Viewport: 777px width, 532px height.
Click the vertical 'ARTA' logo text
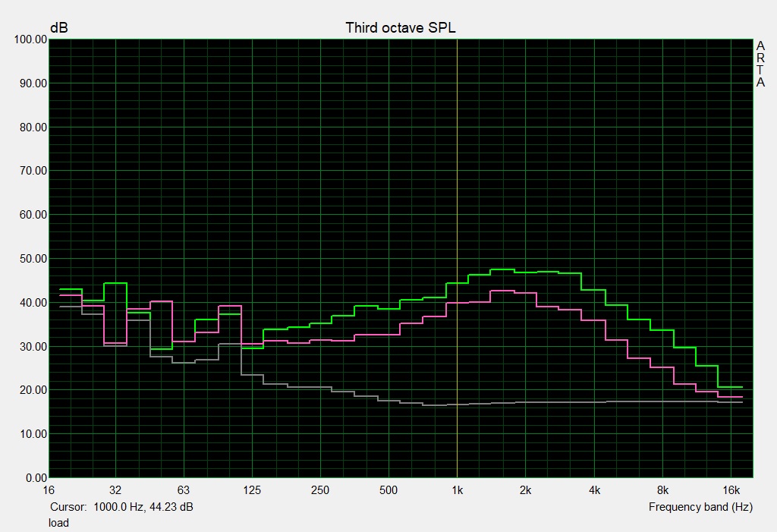760,64
